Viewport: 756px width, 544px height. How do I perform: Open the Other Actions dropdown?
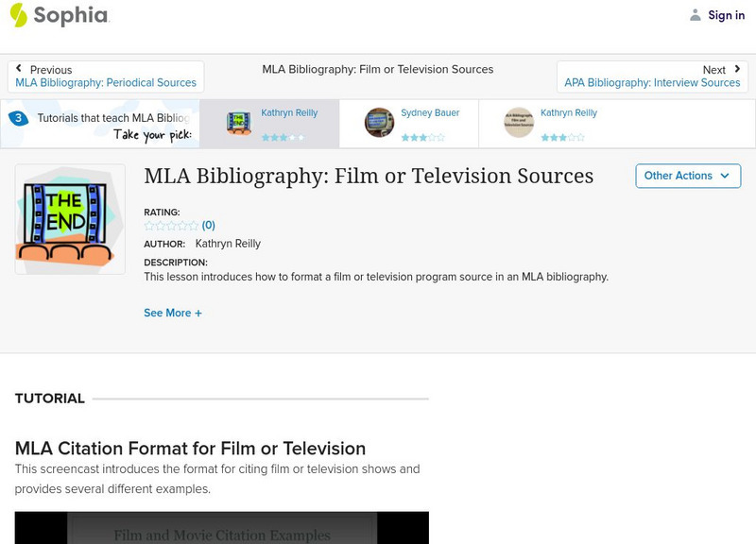click(x=687, y=176)
